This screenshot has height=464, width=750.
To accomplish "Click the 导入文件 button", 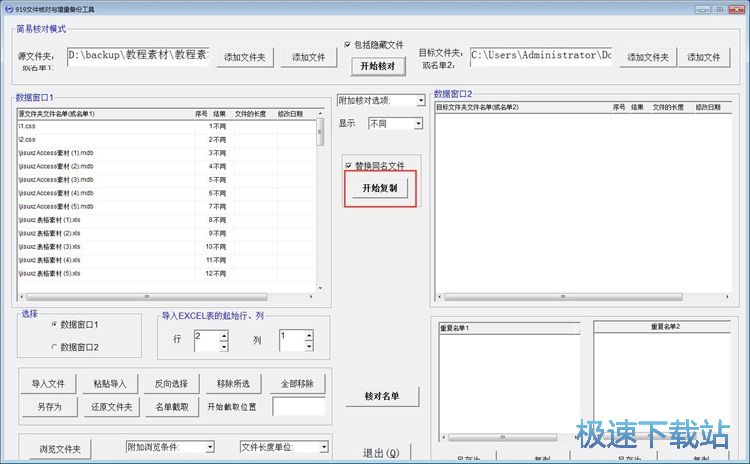I will tap(48, 384).
